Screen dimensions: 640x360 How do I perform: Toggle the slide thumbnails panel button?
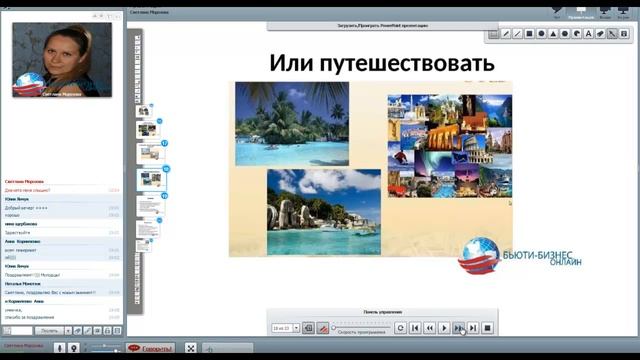point(309,328)
